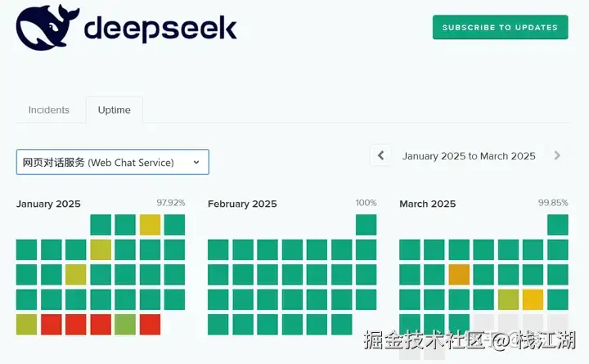
Task: Click the single green square in March's first row
Action: (x=558, y=225)
